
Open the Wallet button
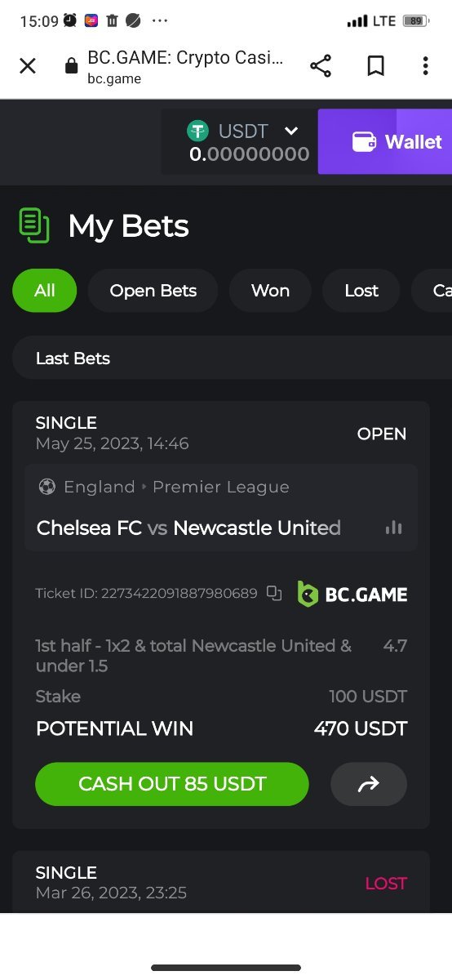click(385, 141)
